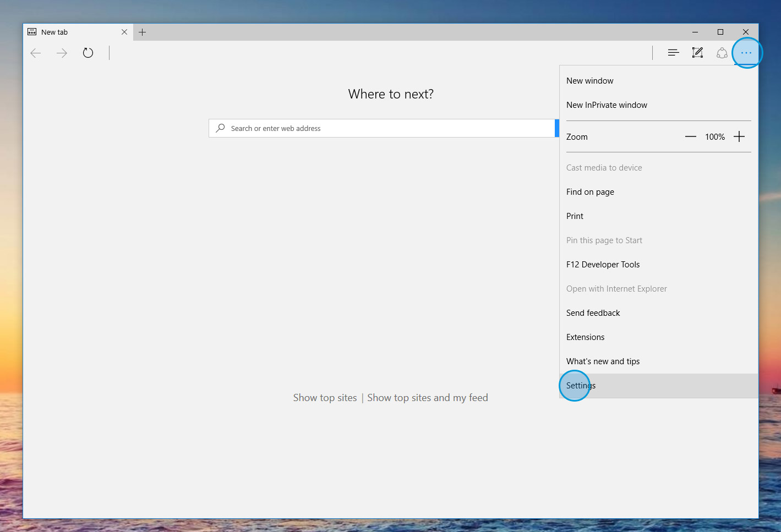Open a New InPrivate window
This screenshot has height=532, width=781.
pos(607,105)
